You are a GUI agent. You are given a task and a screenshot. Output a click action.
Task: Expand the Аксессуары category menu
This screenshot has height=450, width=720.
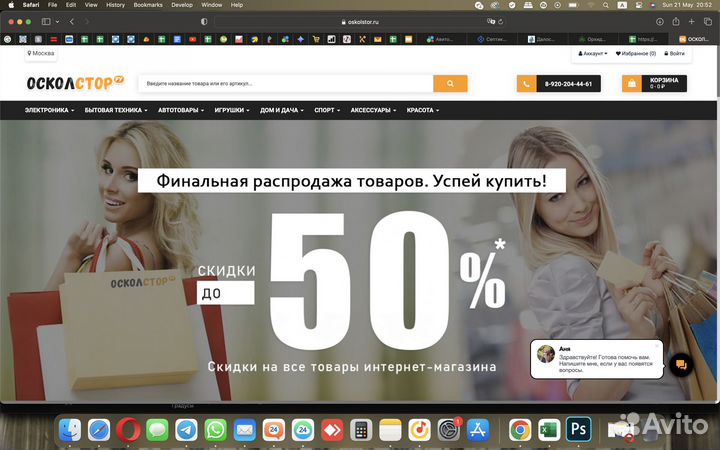[373, 110]
